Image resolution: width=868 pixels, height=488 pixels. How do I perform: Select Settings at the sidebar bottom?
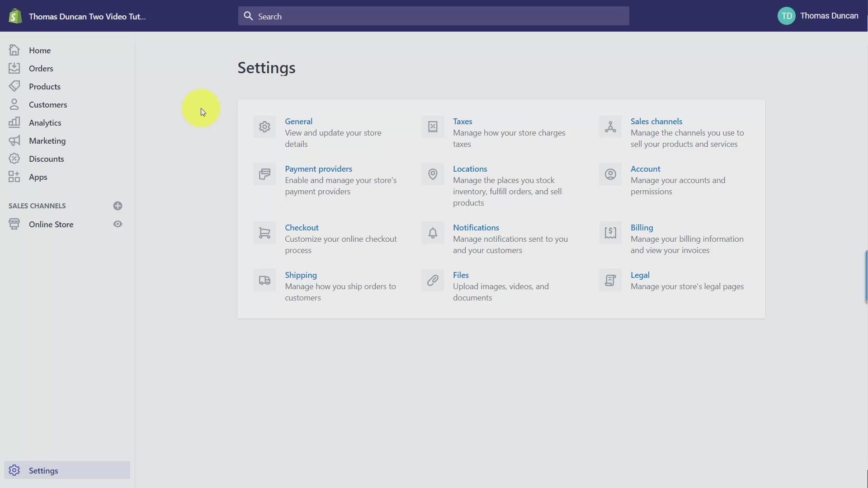click(67, 470)
